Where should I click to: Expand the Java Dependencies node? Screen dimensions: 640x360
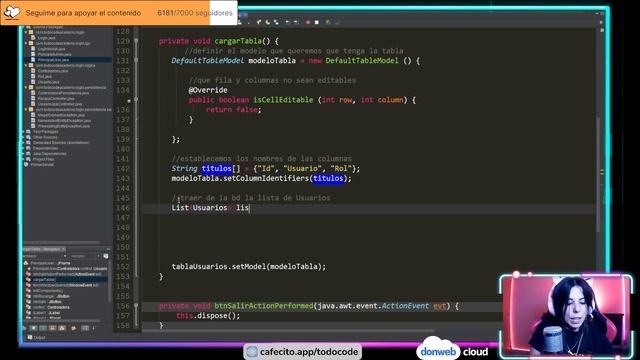click(23, 153)
